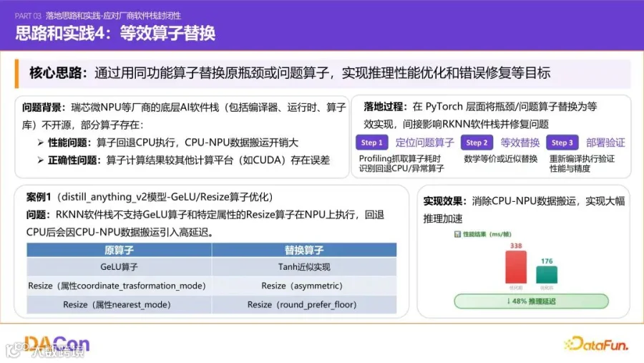Viewport: 644px width, 363px height.
Task: Click the Step 1 badge
Action: click(x=371, y=142)
